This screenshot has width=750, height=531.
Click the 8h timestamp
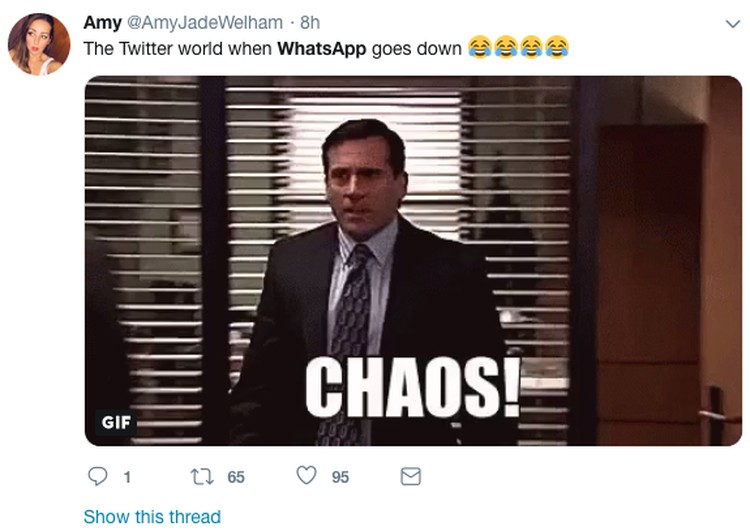(310, 22)
